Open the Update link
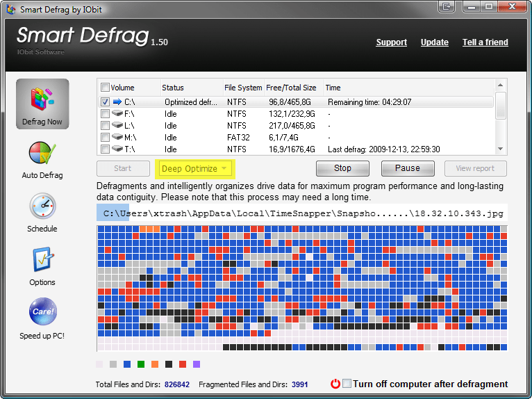 pos(435,42)
